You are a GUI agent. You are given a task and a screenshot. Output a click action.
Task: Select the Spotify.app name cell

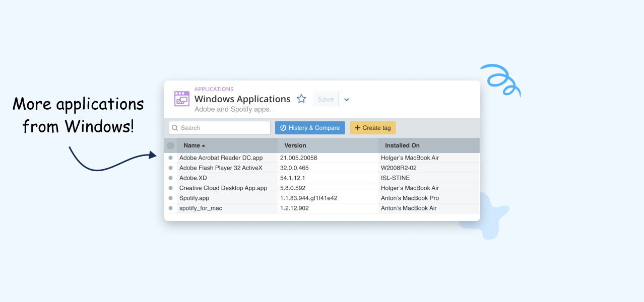227,198
